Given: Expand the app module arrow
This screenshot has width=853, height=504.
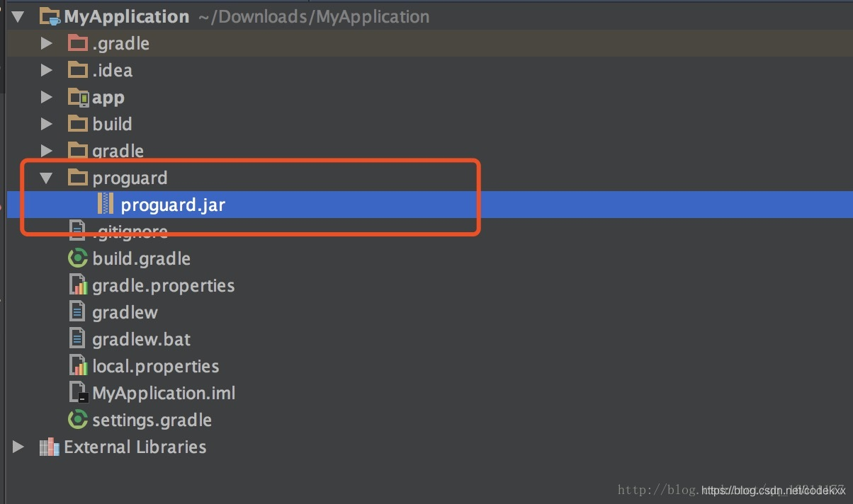Looking at the screenshot, I should tap(47, 98).
